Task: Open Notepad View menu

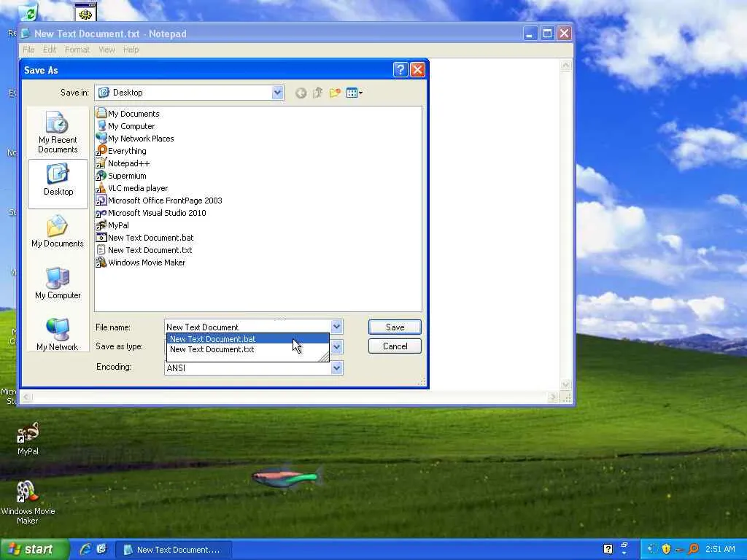Action: pos(107,50)
